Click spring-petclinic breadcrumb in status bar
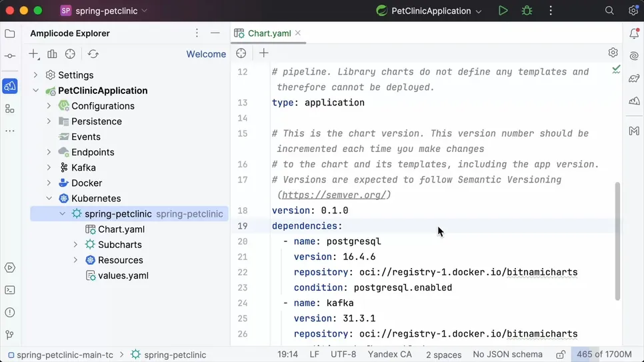Image resolution: width=644 pixels, height=362 pixels. click(169, 355)
